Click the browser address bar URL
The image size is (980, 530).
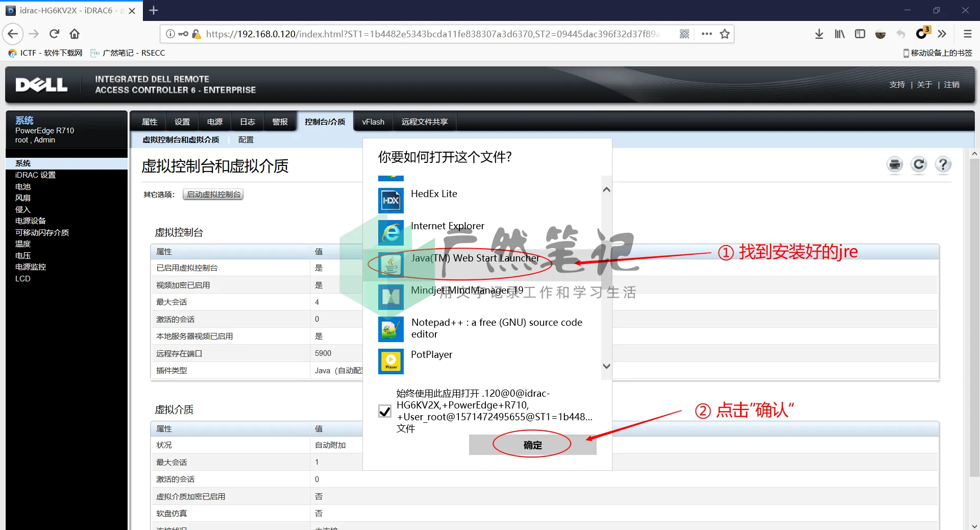[x=433, y=34]
